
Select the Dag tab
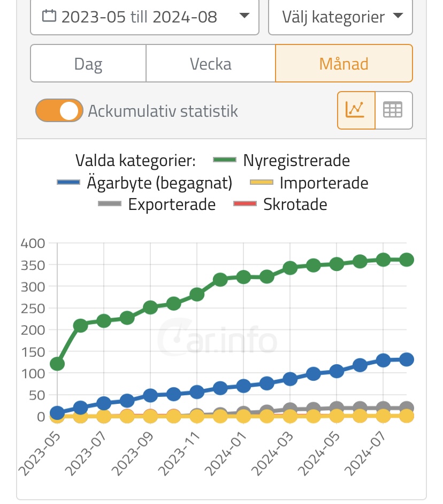pos(88,64)
